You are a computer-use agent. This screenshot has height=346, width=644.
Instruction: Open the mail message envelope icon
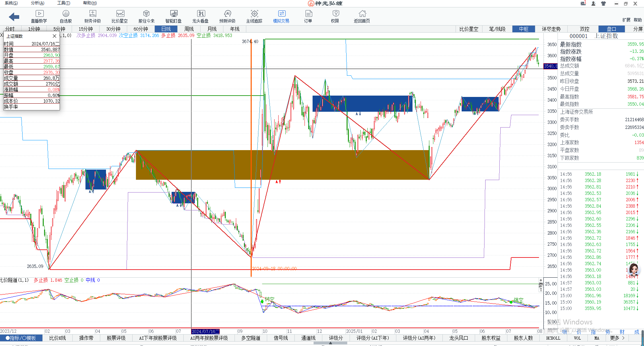583,3
